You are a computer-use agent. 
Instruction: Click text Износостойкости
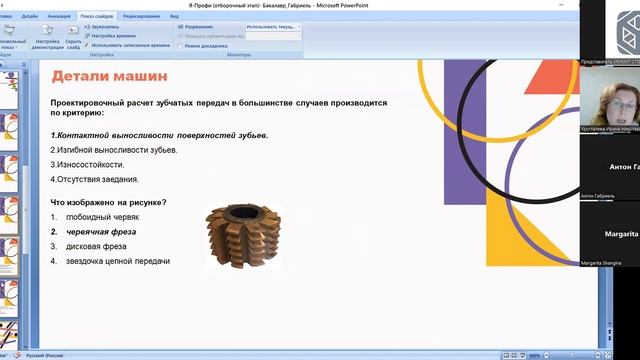point(91,165)
